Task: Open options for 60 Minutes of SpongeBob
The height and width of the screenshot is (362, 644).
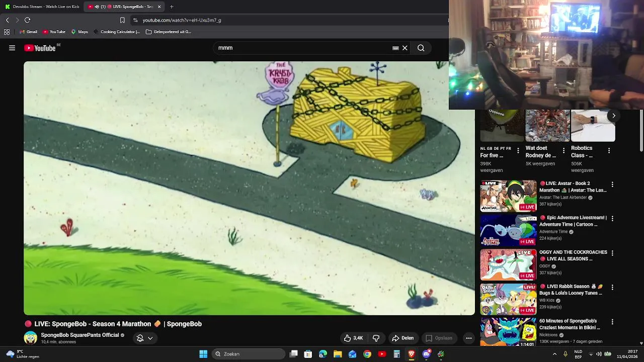Action: pyautogui.click(x=612, y=322)
